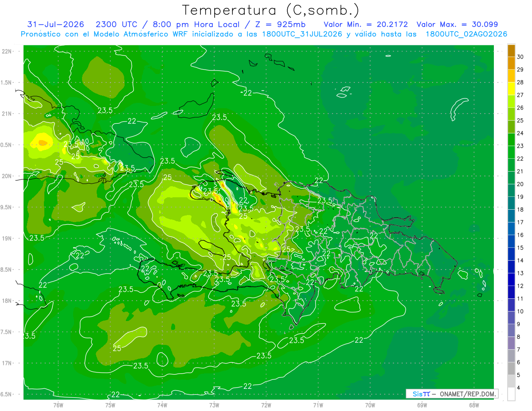Click the legend scale label 7
Screen dimensions: 532x411
point(519,350)
